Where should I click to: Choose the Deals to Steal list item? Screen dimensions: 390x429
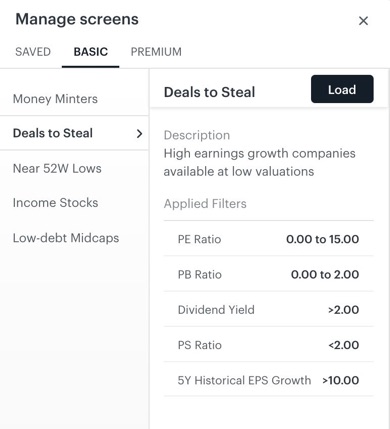coord(74,133)
